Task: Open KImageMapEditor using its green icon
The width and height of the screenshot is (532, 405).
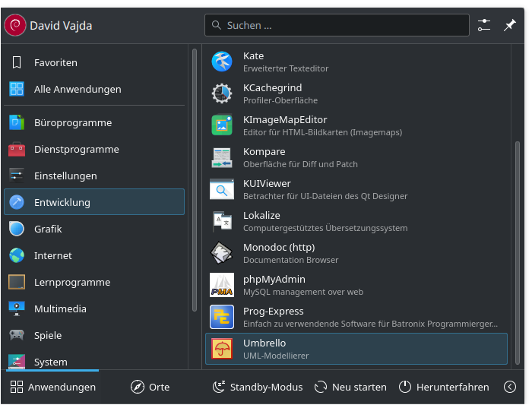Action: point(222,125)
